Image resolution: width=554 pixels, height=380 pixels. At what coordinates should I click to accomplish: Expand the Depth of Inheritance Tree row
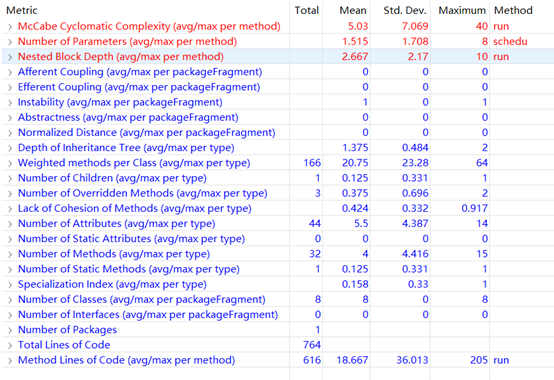pos(10,148)
